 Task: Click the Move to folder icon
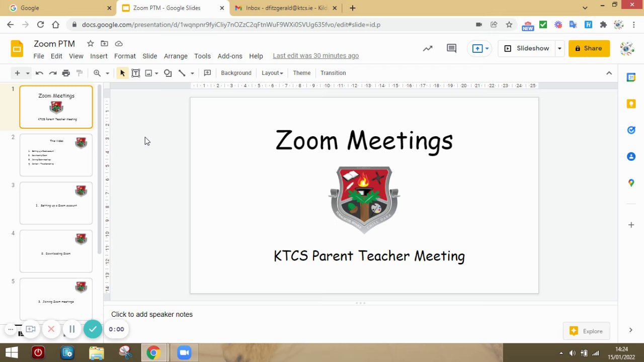(104, 44)
